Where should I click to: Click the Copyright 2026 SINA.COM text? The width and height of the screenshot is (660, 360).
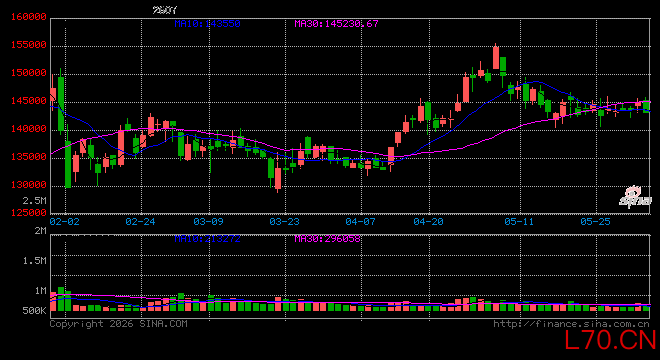coord(119,324)
